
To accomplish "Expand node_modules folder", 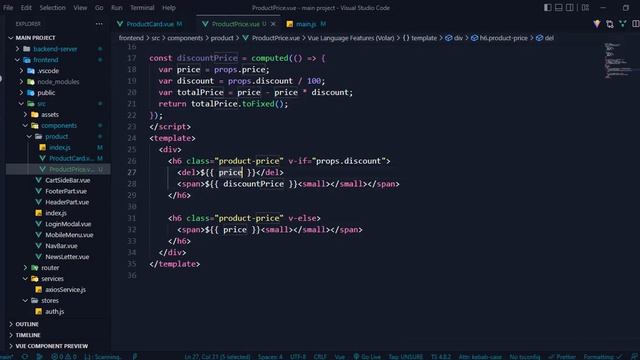I will pyautogui.click(x=21, y=82).
